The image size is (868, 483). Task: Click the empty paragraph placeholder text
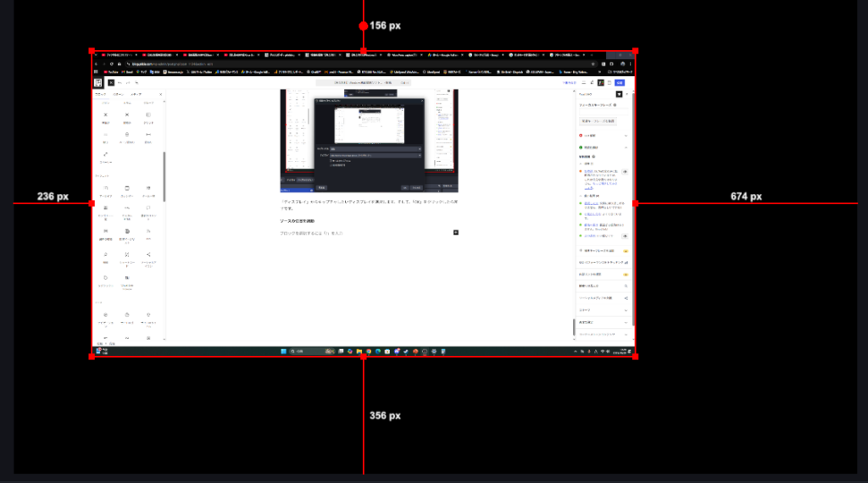(312, 234)
